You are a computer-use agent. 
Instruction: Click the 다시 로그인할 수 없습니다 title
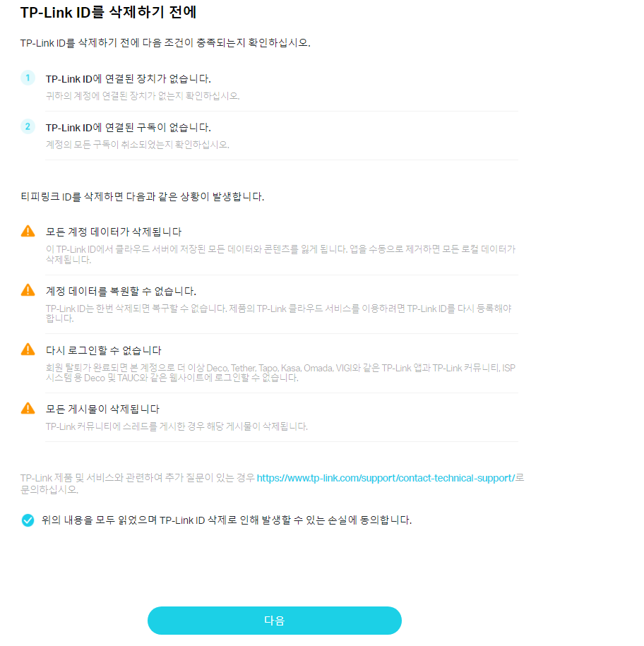pos(103,351)
